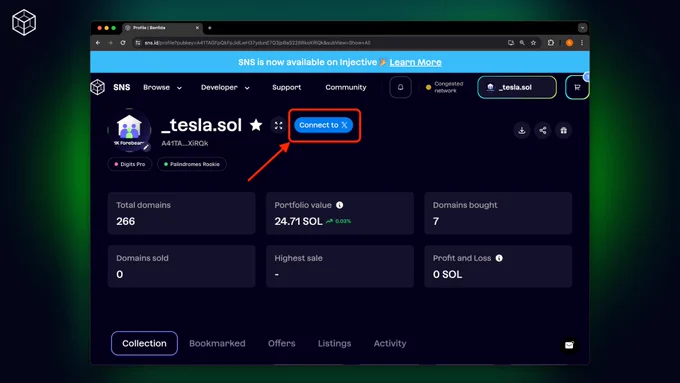Click the profile avatar image
Image resolution: width=680 pixels, height=383 pixels.
click(x=129, y=130)
